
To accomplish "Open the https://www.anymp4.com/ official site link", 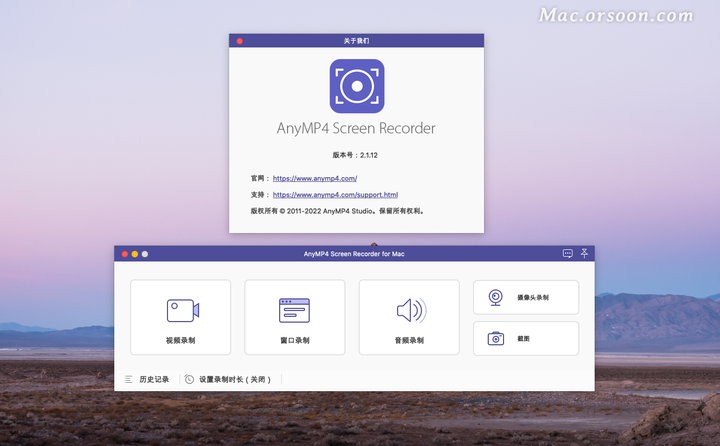I will [315, 178].
